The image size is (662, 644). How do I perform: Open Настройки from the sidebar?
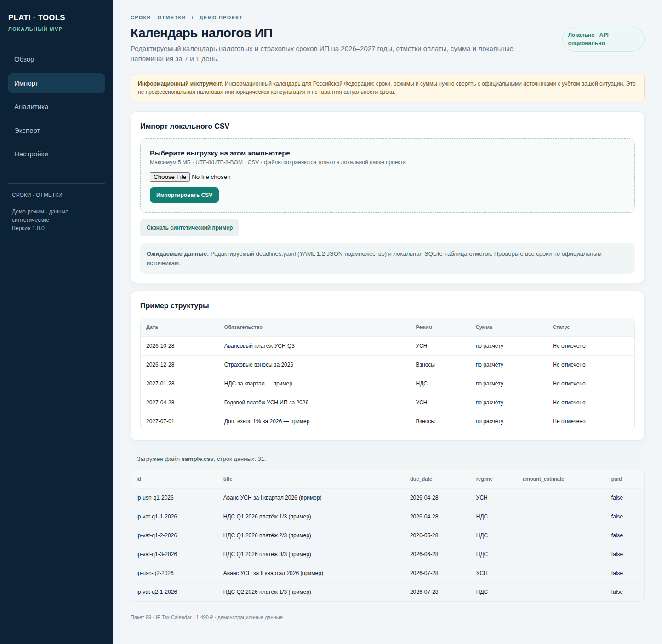(x=57, y=154)
